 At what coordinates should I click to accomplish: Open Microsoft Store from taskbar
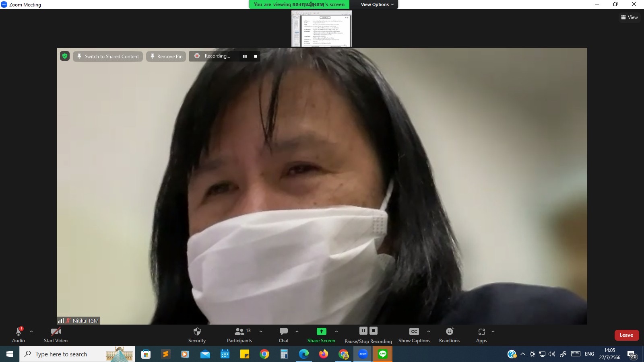pyautogui.click(x=146, y=354)
